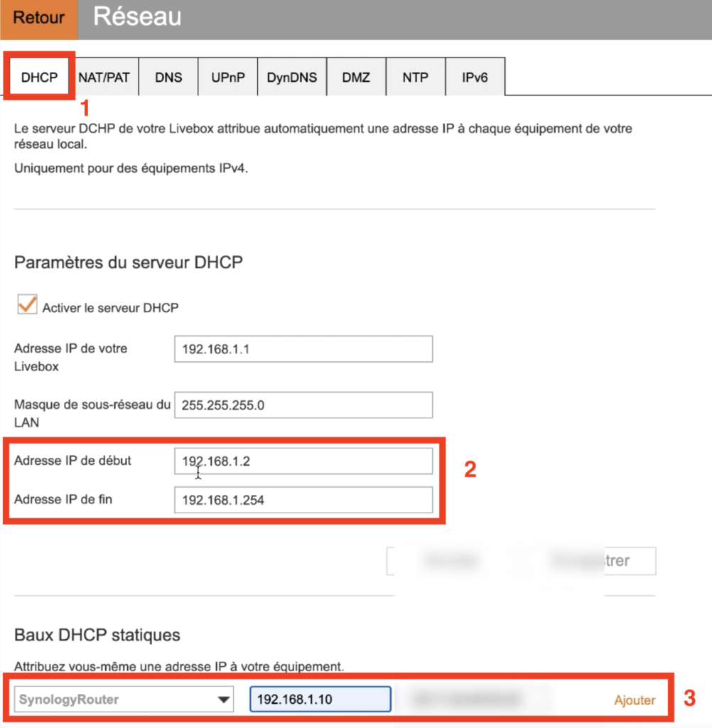Click the subnet mask field 255.255.255.0
The height and width of the screenshot is (728, 712).
click(x=303, y=405)
